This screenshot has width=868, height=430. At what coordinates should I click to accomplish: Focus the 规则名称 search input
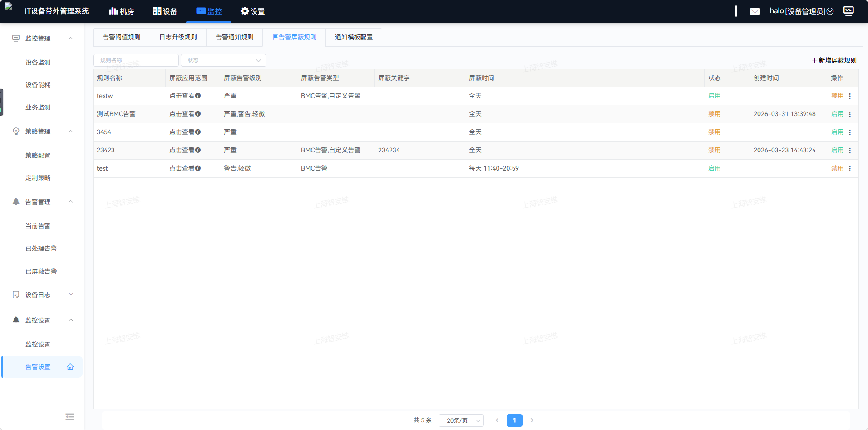[x=136, y=60]
